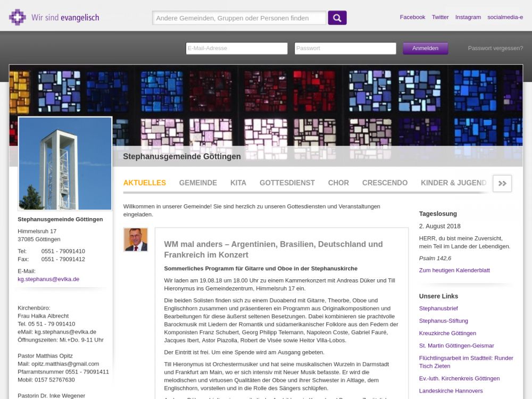Click the Passwort input field

[345, 48]
